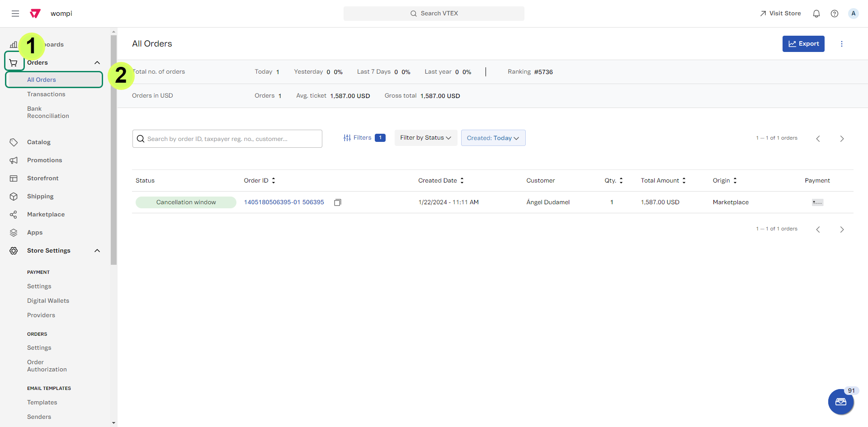Toggle sort by Created Date
Image resolution: width=868 pixels, height=427 pixels.
click(x=462, y=180)
